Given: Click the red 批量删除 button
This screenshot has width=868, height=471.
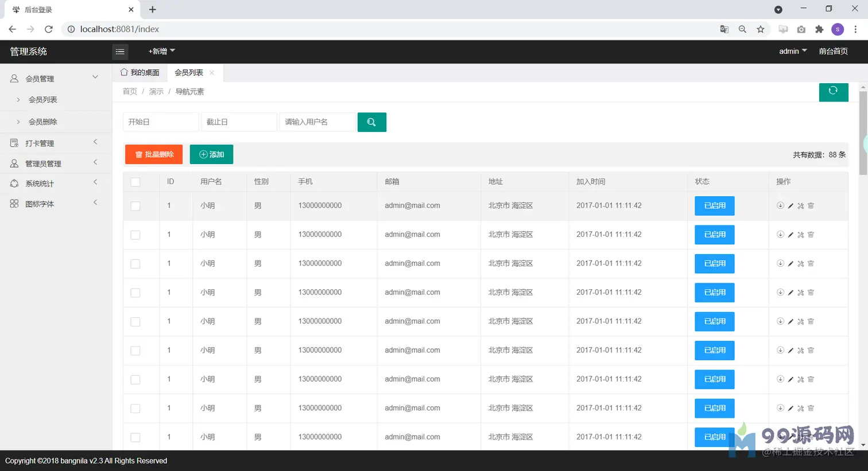Looking at the screenshot, I should [154, 154].
